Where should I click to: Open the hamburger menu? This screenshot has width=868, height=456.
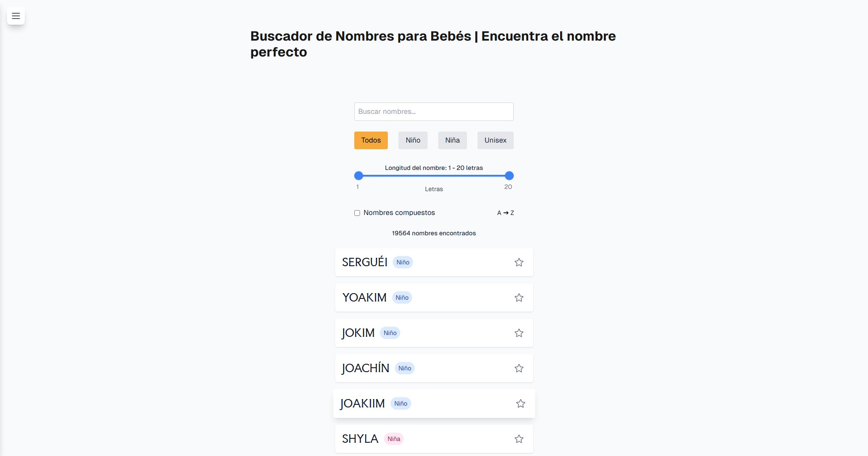15,16
